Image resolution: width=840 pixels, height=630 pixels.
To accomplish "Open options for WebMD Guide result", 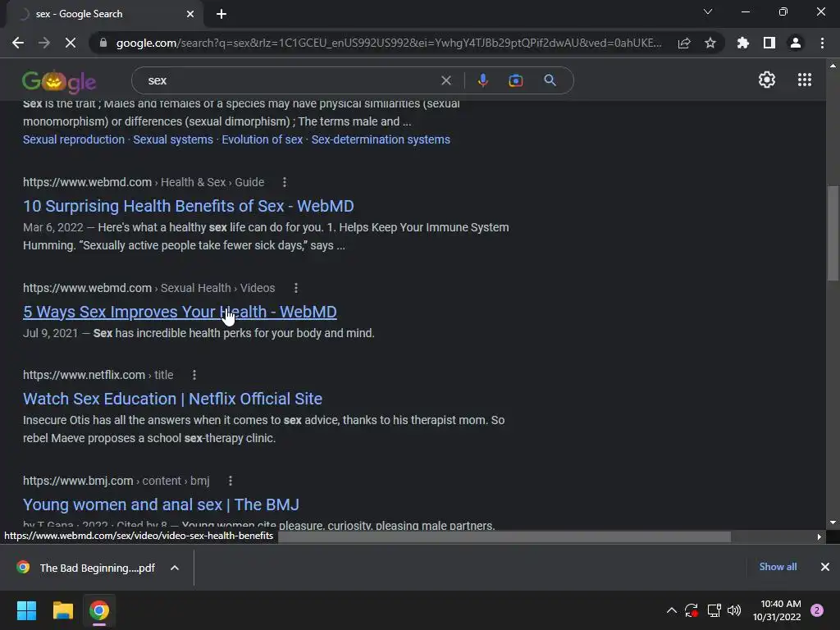I will (285, 182).
